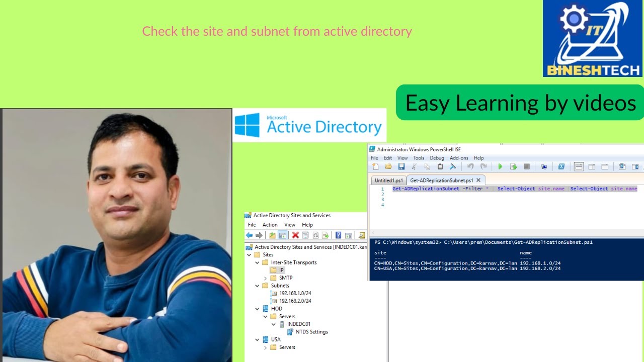Expand the SMTP folder node
The image size is (644, 362).
pyautogui.click(x=265, y=278)
